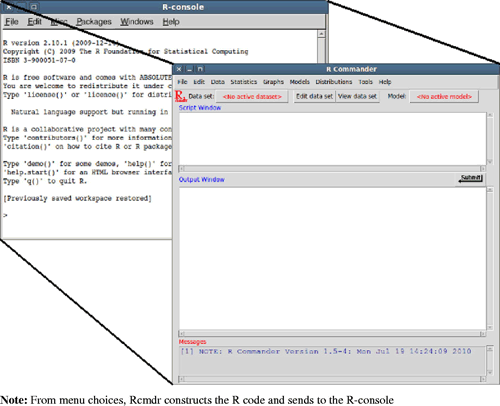Click the red R Commander logo icon
Image resolution: width=500 pixels, height=406 pixels.
(x=180, y=96)
